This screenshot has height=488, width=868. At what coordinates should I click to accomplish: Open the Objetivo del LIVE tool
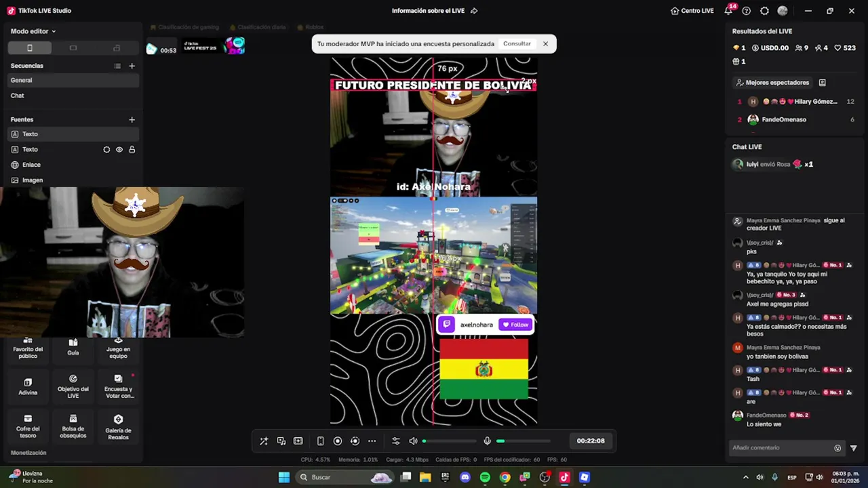(x=73, y=387)
